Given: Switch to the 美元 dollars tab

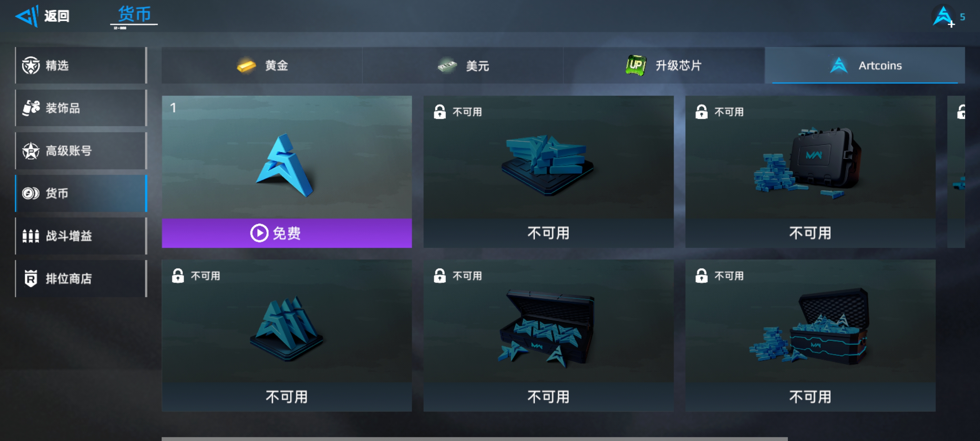Looking at the screenshot, I should click(463, 65).
